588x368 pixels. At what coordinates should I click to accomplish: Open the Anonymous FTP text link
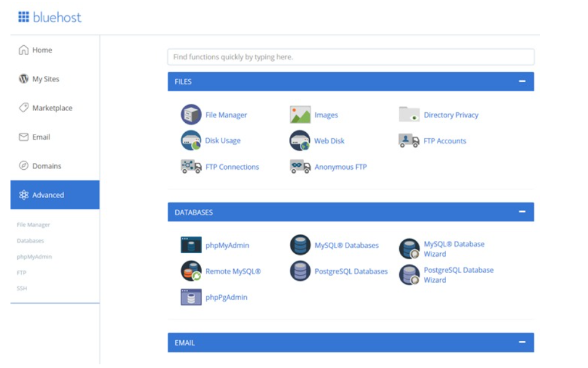pyautogui.click(x=341, y=167)
